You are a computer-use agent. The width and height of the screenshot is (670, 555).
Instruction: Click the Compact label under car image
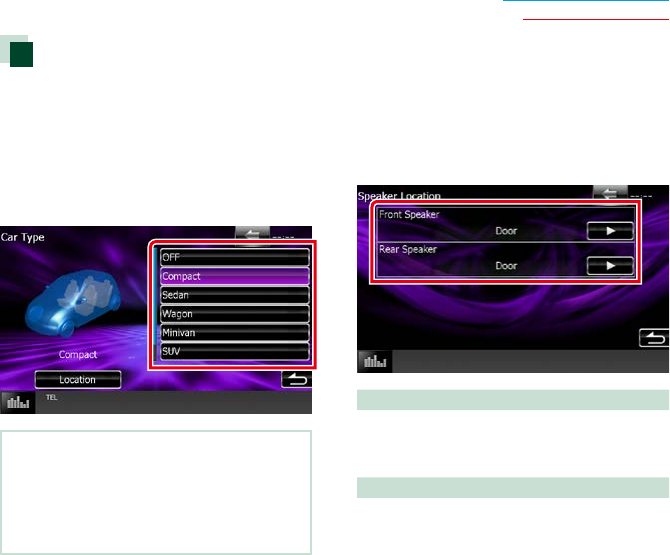(78, 355)
